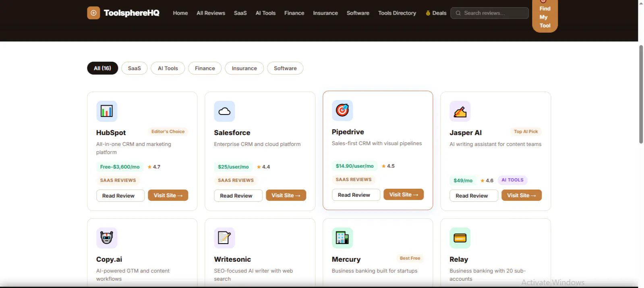Click the Find My Tool button
This screenshot has width=644, height=288.
pyautogui.click(x=545, y=16)
